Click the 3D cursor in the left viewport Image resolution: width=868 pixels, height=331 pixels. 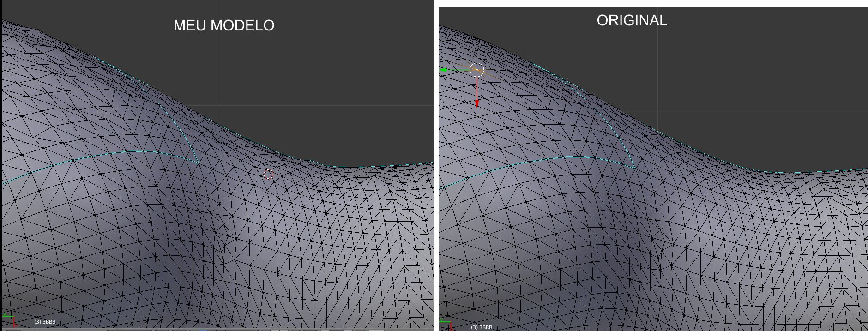tap(268, 174)
